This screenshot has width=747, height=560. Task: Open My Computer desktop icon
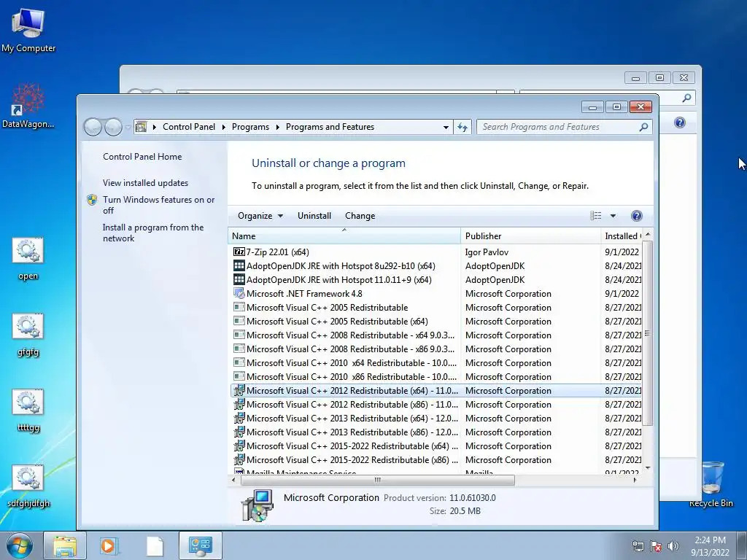pos(28,29)
